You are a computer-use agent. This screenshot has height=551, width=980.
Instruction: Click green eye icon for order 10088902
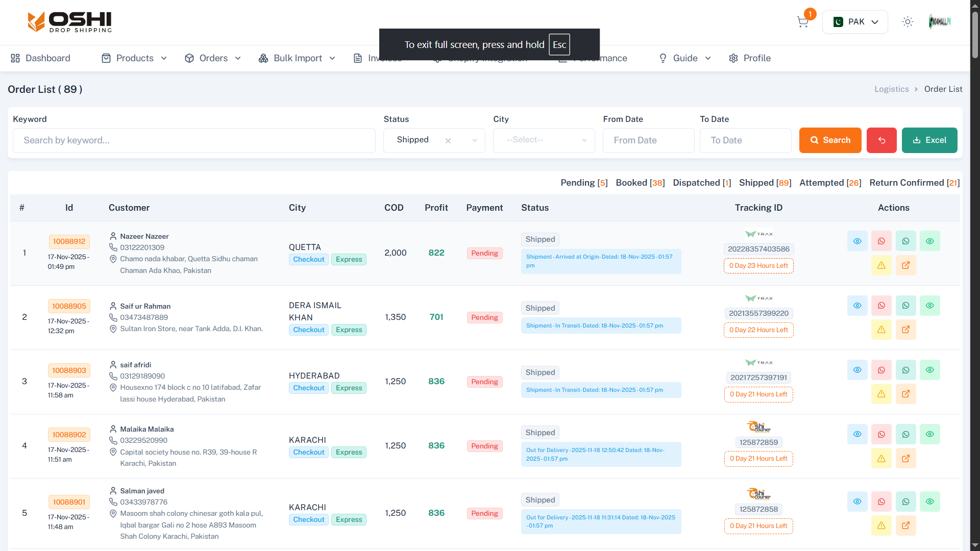coord(929,434)
